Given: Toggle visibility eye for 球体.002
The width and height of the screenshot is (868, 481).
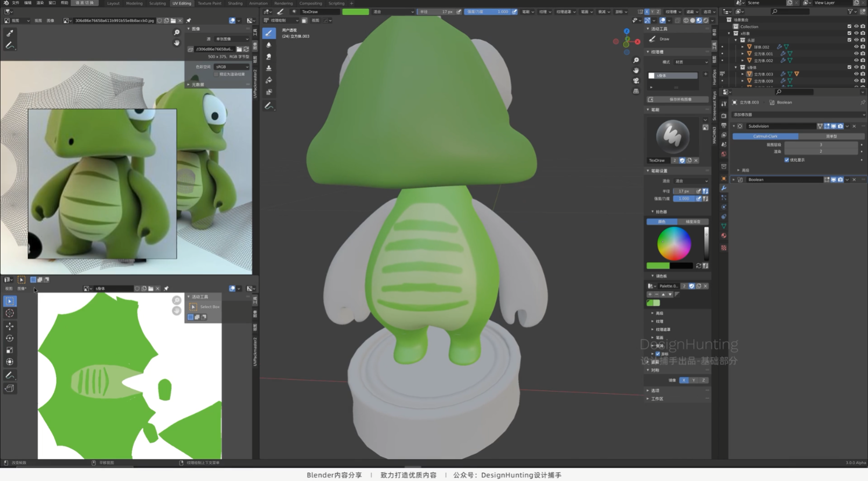Looking at the screenshot, I should click(856, 47).
